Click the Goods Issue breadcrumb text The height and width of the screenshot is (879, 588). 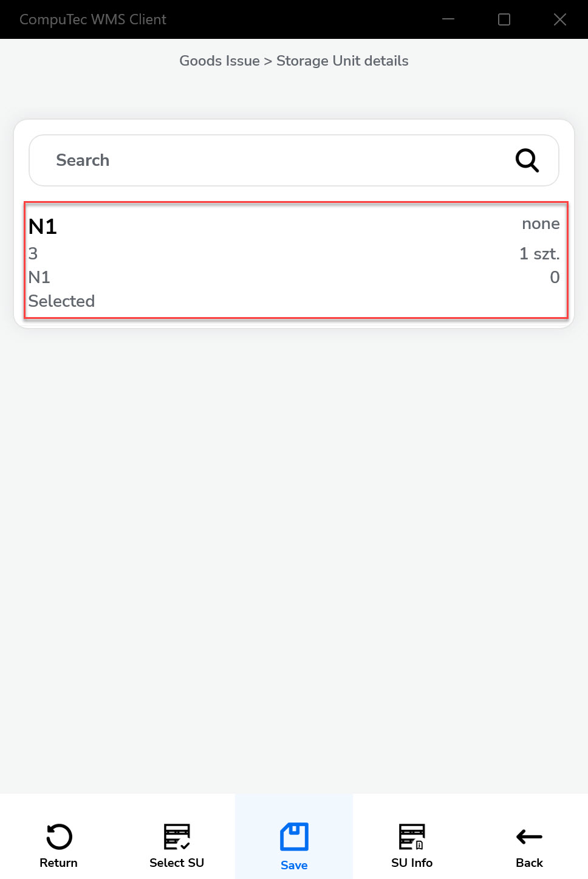pyautogui.click(x=219, y=61)
